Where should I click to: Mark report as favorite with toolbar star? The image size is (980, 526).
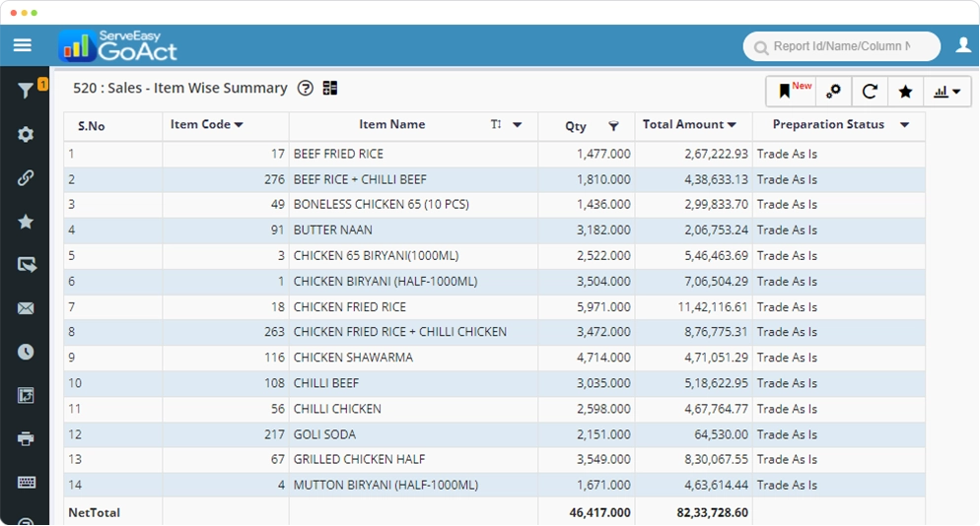(x=905, y=92)
